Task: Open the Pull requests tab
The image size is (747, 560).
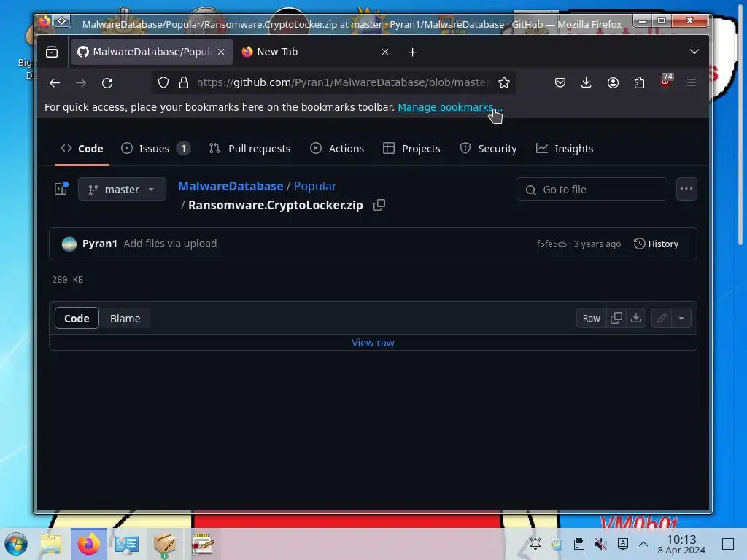Action: point(249,149)
